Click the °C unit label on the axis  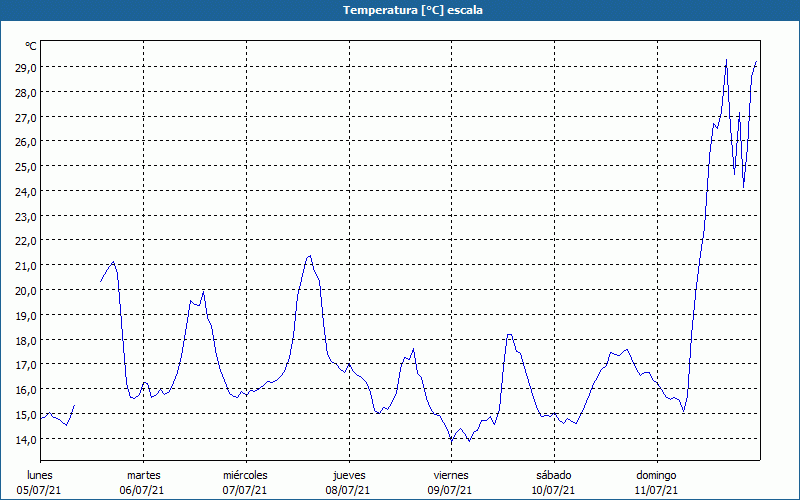point(31,46)
